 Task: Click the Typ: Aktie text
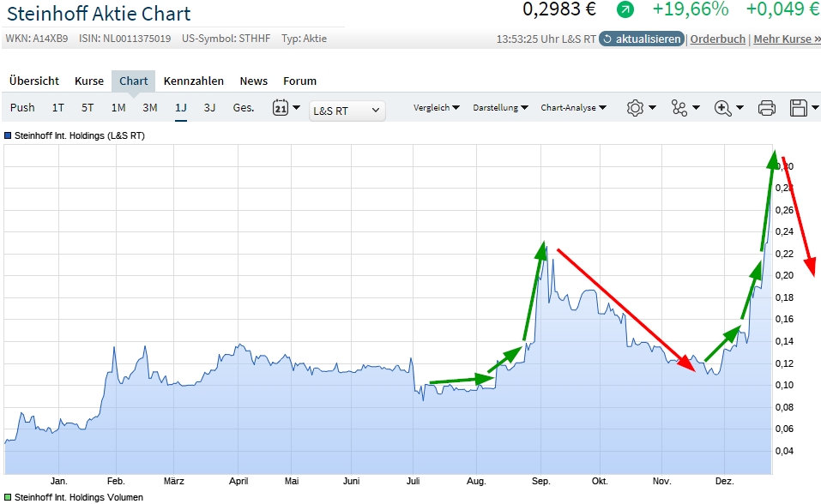(x=304, y=39)
